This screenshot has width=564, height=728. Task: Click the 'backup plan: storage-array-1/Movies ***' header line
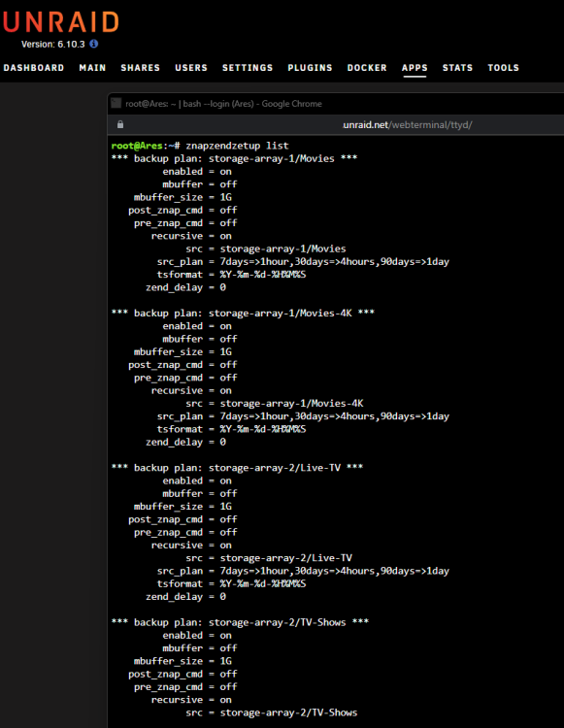click(234, 159)
